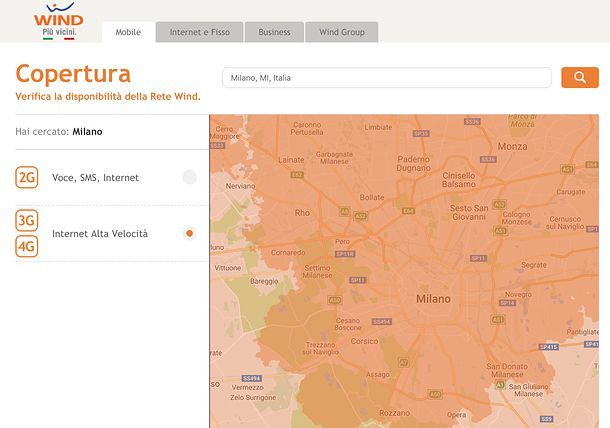Click Cernusco sul Naviglio on the map

coord(565,223)
